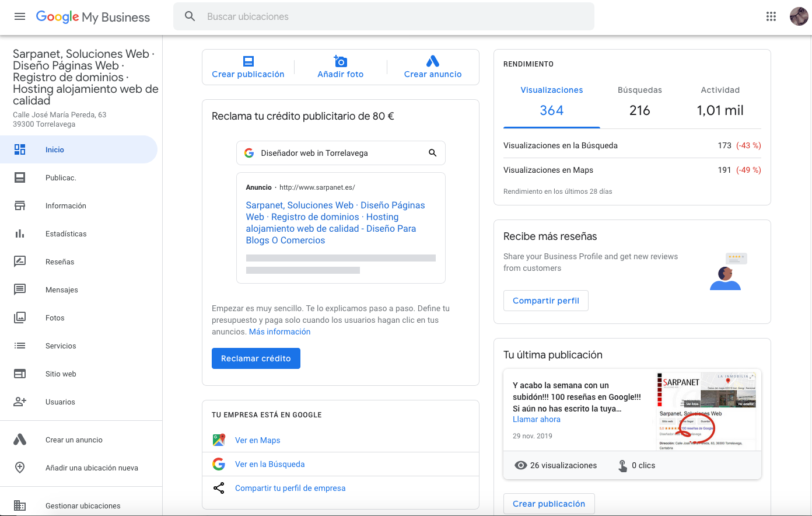Click the Crear publicación post icon
Image resolution: width=812 pixels, height=516 pixels.
click(x=249, y=61)
